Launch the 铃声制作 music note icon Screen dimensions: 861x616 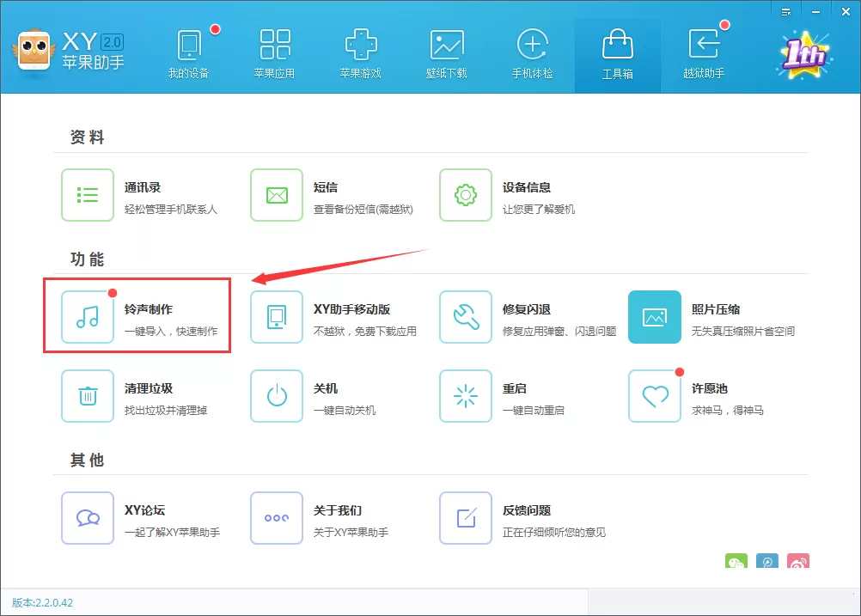coord(88,317)
